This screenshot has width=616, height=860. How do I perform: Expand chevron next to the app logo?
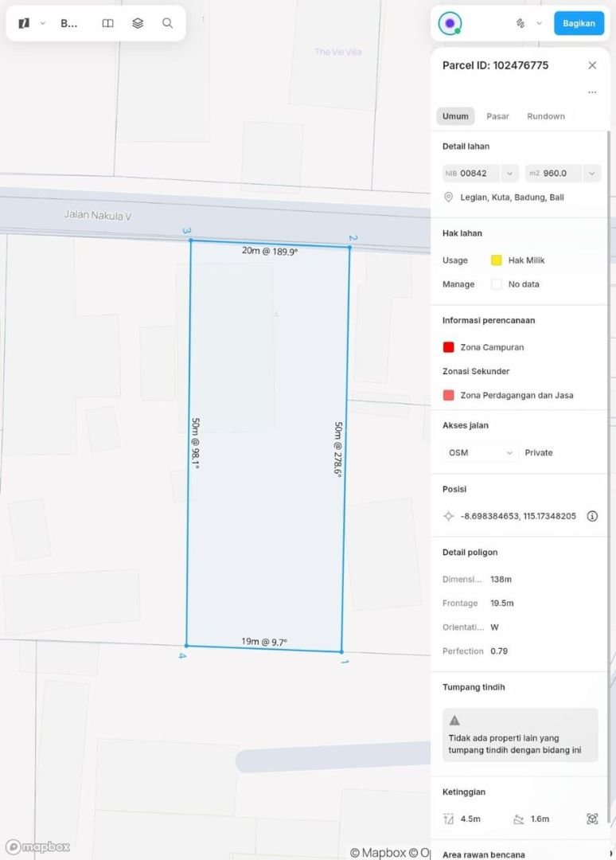[x=43, y=23]
